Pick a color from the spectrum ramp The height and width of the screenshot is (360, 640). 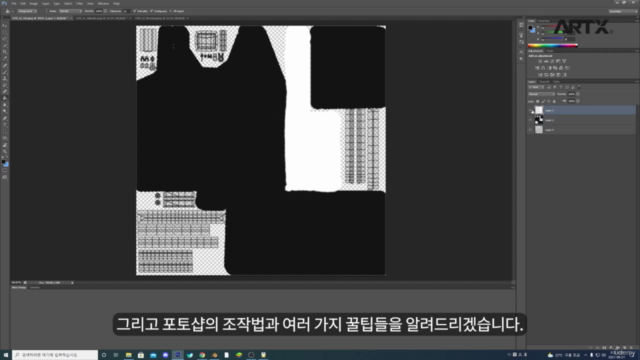coord(553,45)
